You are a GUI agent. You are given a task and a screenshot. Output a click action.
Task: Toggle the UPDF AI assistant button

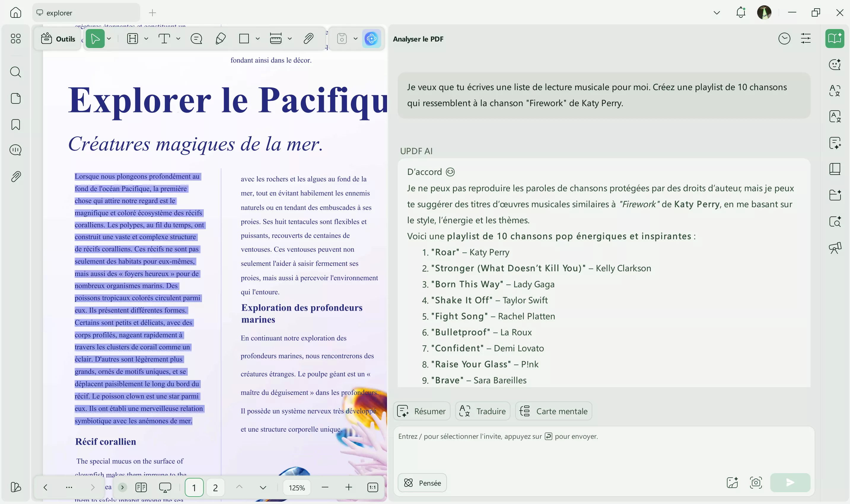(x=371, y=39)
